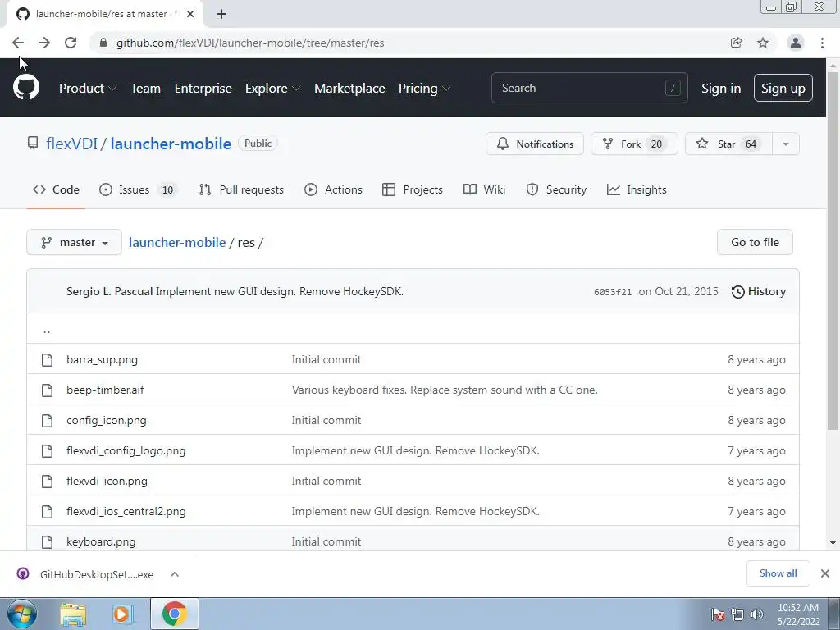Click file icon next to barra_sup.png

[47, 360]
